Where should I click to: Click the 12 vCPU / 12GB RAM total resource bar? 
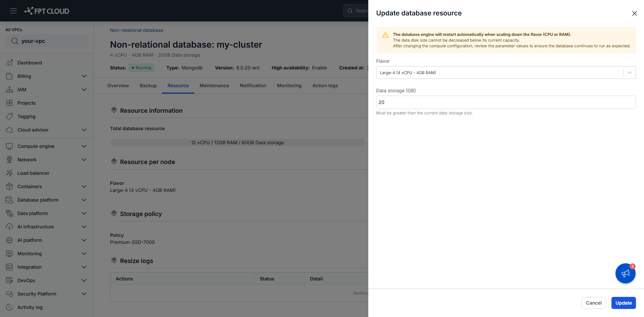click(237, 143)
